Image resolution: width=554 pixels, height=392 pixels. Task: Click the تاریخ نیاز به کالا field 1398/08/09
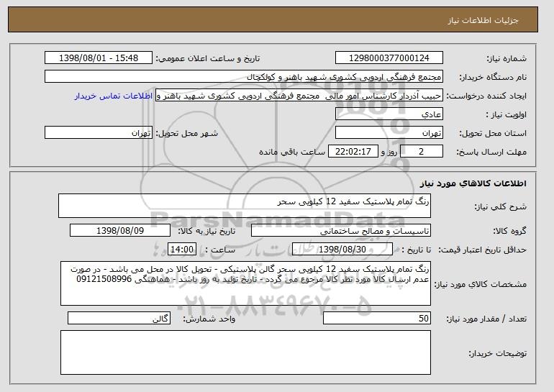(120, 231)
